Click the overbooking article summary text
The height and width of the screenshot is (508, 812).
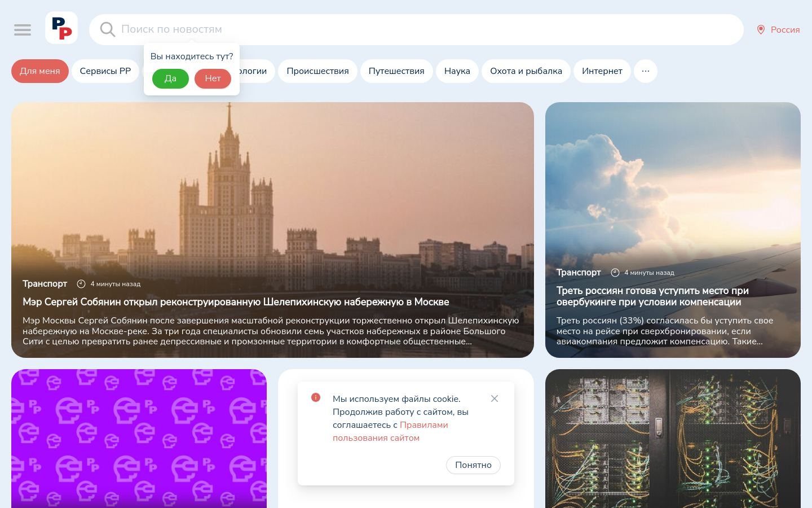(x=665, y=331)
